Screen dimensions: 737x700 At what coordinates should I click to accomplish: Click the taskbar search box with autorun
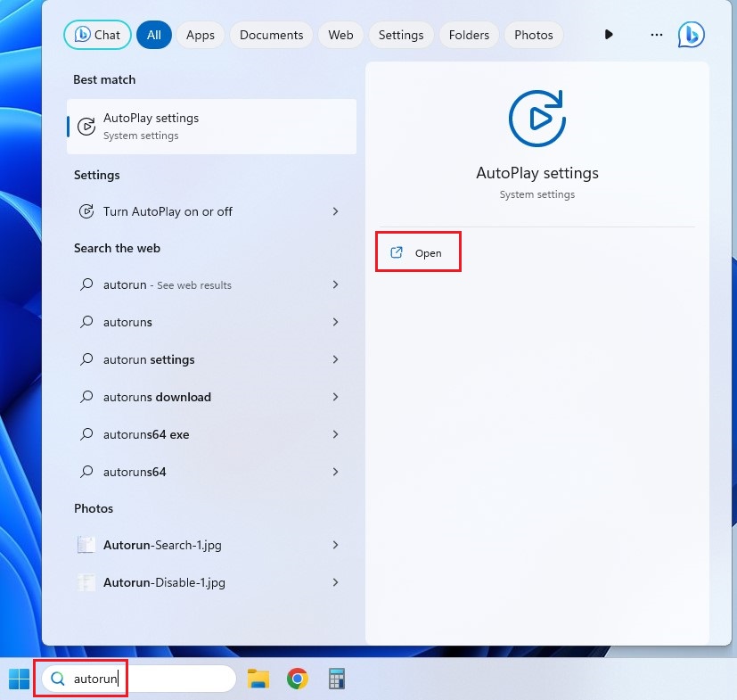[134, 679]
